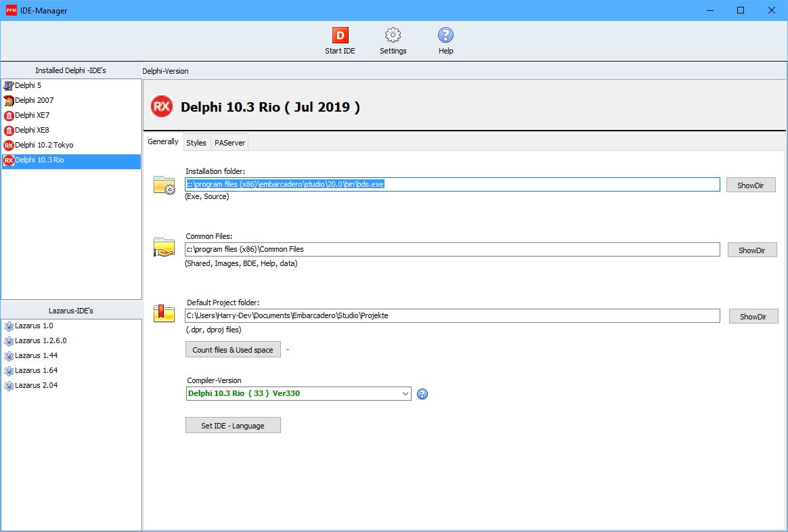
Task: Click the Installed Delphi -IDE's header
Action: tap(71, 70)
